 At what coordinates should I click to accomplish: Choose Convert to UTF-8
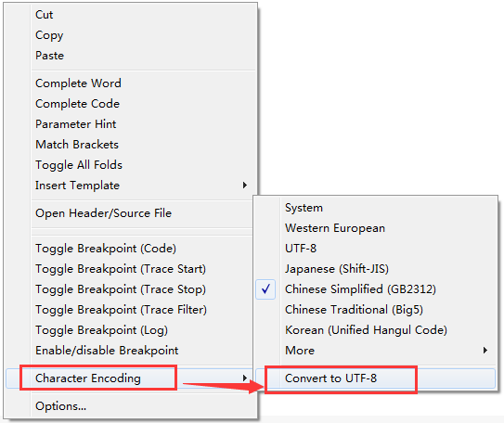(375, 378)
